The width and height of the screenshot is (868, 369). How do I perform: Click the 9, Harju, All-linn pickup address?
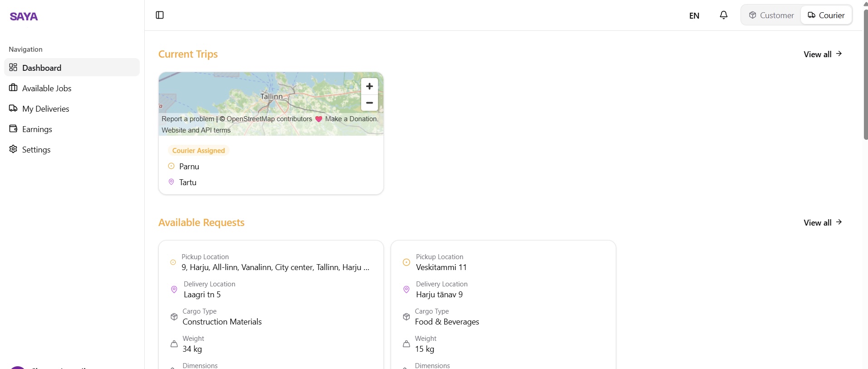[x=275, y=267]
